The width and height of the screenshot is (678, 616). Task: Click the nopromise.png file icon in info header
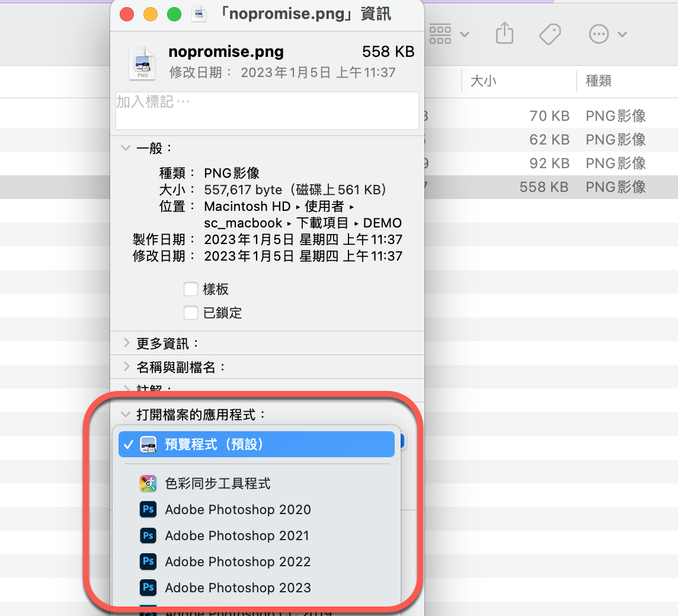142,63
